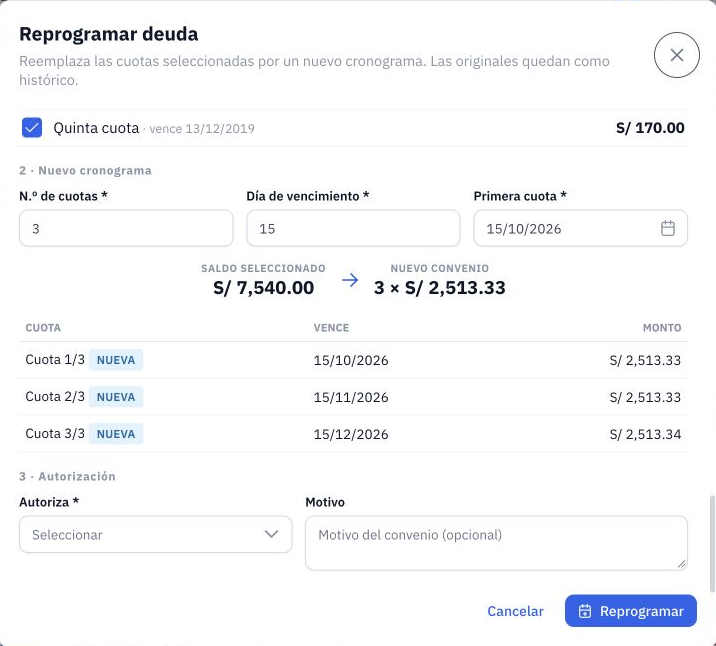The width and height of the screenshot is (716, 646).
Task: Click the Cancelar link
Action: tap(515, 611)
